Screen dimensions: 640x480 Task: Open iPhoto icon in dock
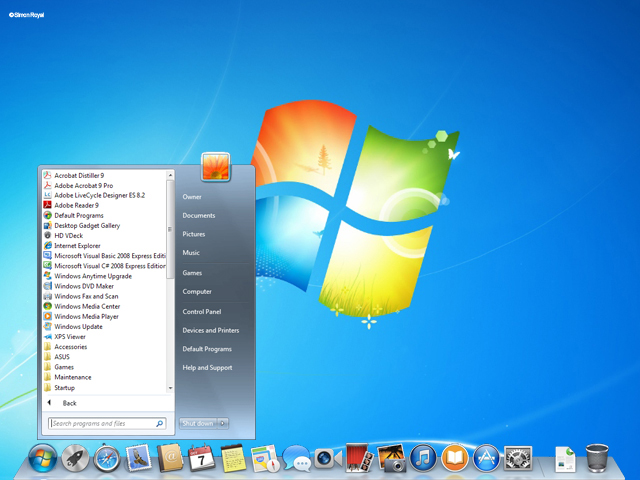(391, 458)
